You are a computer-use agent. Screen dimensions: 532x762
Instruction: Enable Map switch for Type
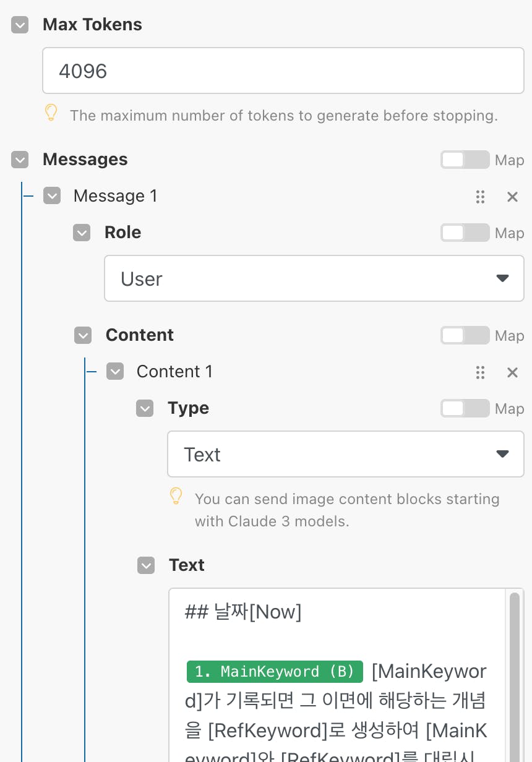coord(465,409)
